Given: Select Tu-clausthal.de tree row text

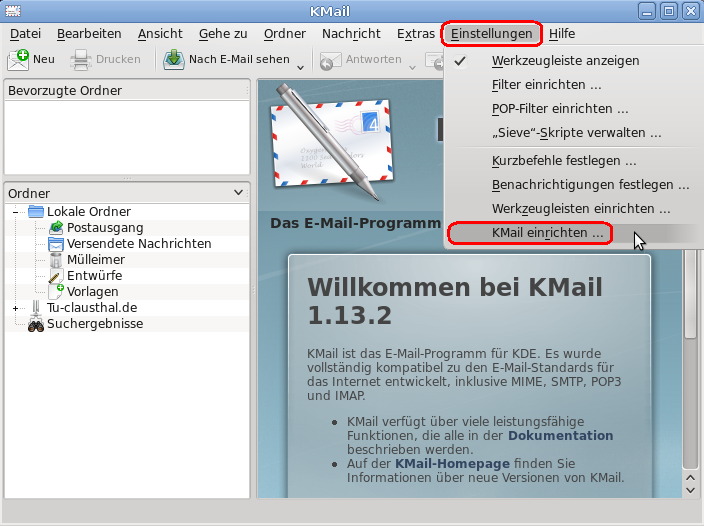Looking at the screenshot, I should (92, 308).
